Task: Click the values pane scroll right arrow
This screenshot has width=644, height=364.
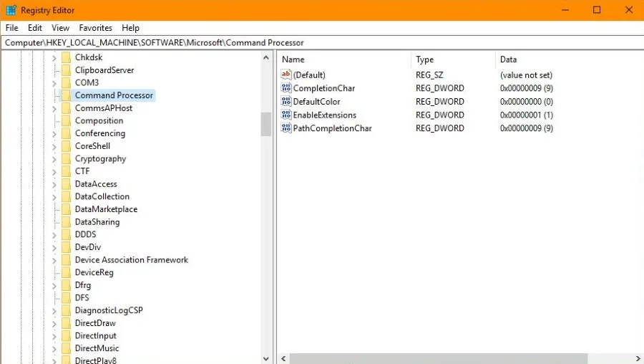Action: [638, 359]
